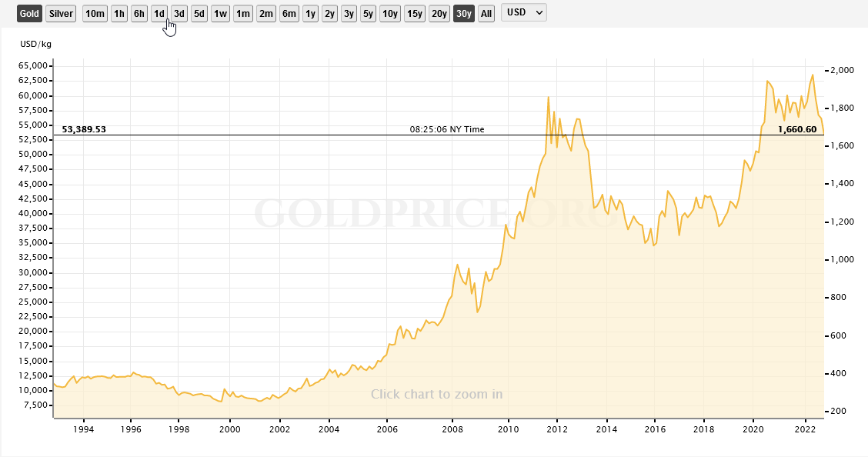The image size is (868, 457).
Task: Select the Gold metal toggle
Action: (29, 13)
